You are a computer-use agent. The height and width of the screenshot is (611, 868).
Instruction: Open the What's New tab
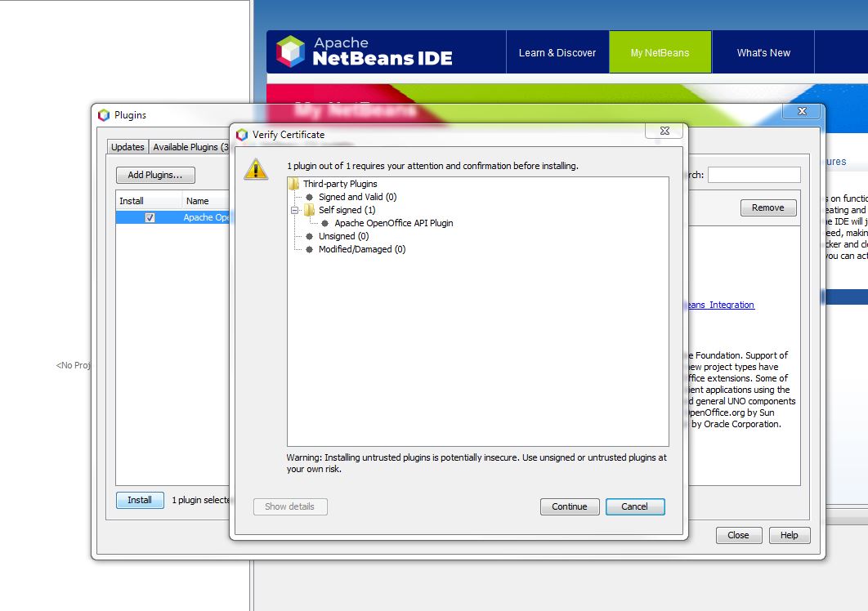tap(763, 52)
